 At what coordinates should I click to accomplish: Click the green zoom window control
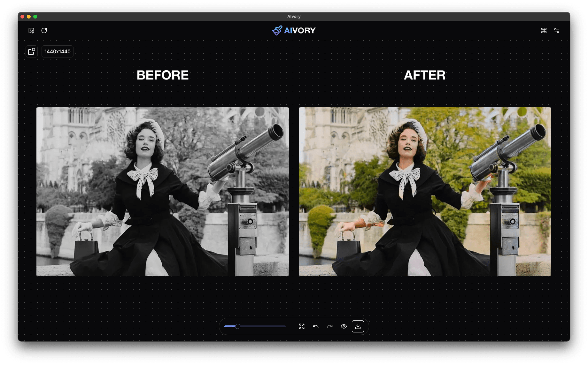[35, 16]
